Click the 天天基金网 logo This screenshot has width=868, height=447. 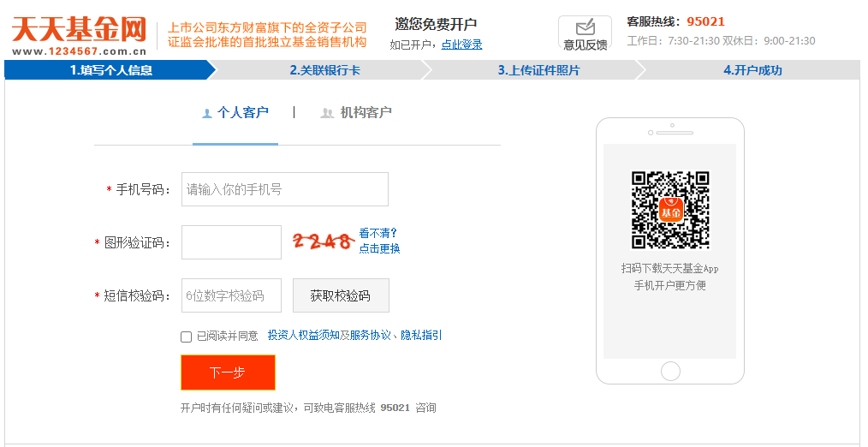(x=79, y=36)
